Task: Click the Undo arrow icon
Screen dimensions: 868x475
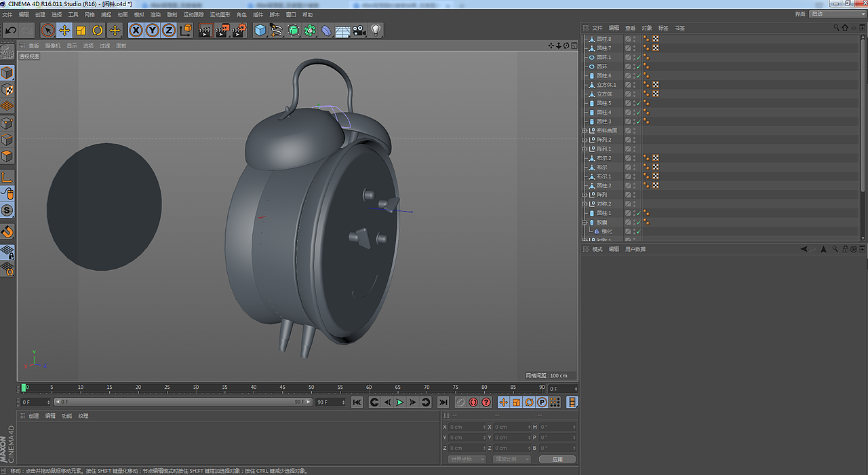Action: pyautogui.click(x=11, y=30)
